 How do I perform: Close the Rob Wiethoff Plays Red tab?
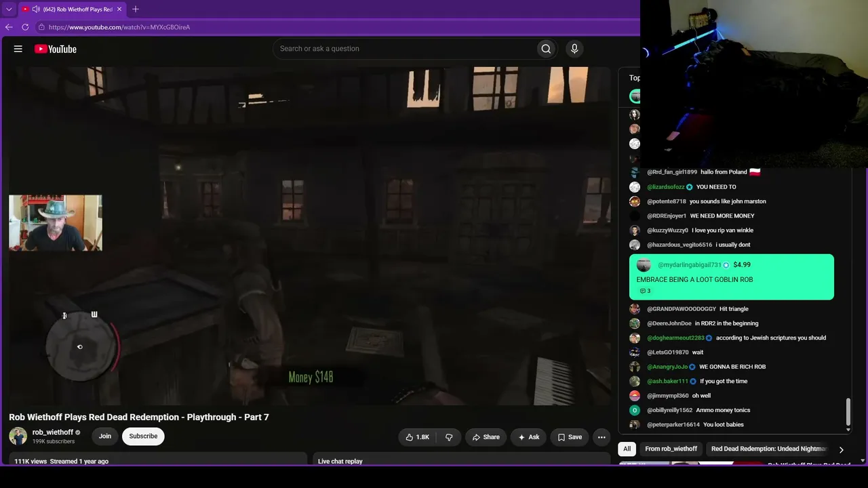tap(119, 9)
